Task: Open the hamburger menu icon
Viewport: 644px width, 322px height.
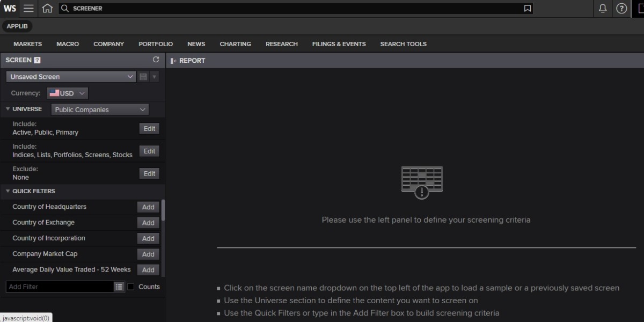Action: (28, 9)
